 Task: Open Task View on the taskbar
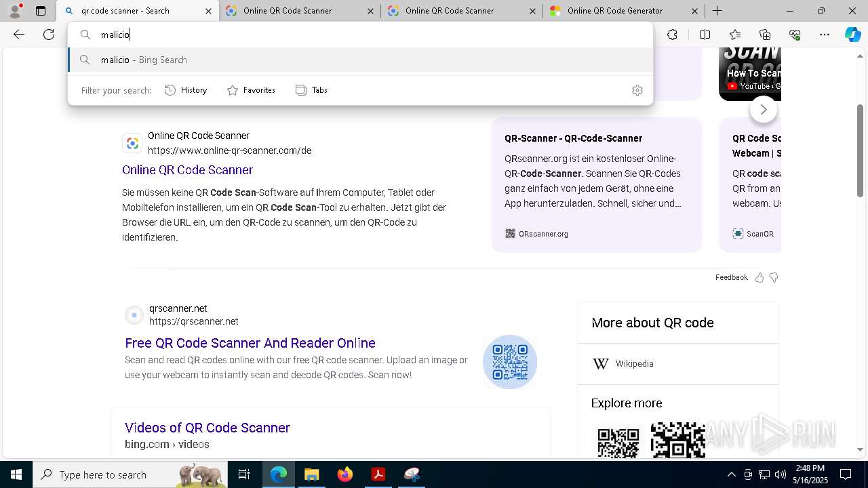click(244, 474)
